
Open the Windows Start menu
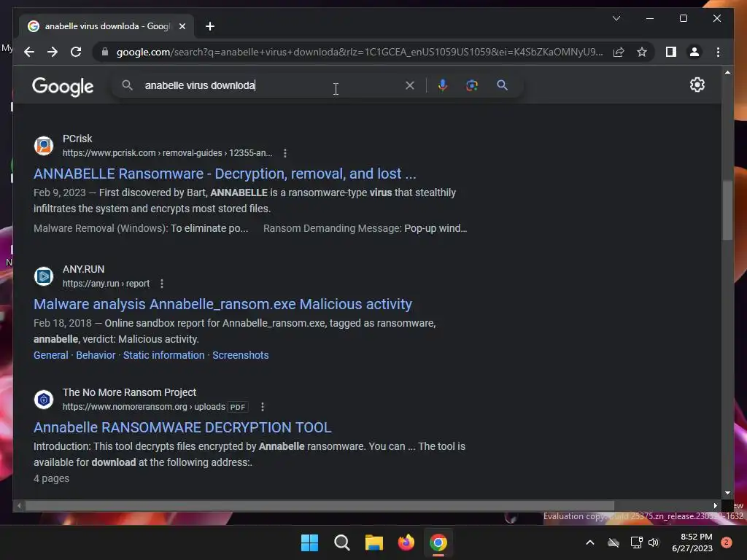(x=309, y=542)
